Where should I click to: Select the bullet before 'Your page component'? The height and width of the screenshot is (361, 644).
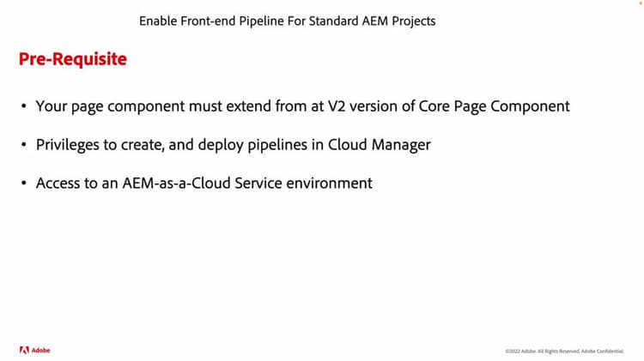click(24, 106)
